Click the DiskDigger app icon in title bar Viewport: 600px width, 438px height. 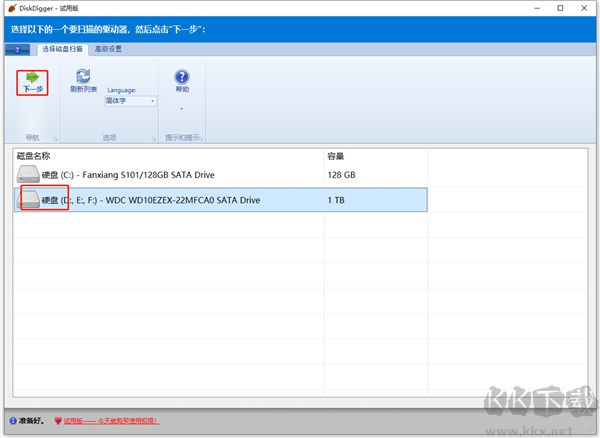click(x=12, y=8)
